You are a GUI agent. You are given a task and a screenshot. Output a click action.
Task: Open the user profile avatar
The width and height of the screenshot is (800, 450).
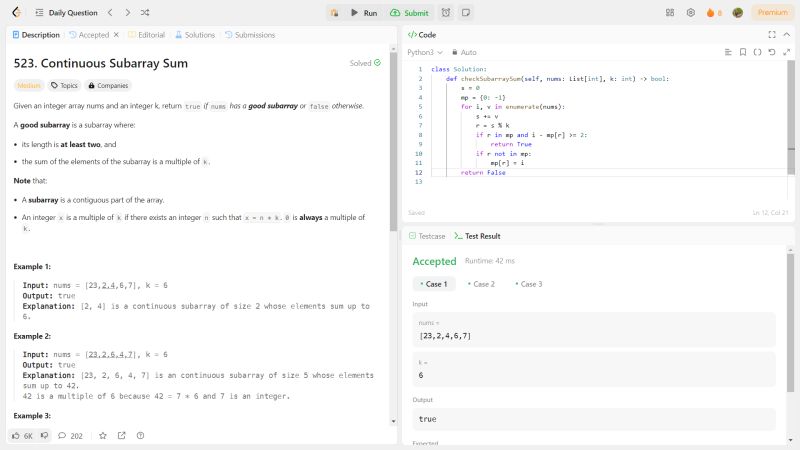738,13
